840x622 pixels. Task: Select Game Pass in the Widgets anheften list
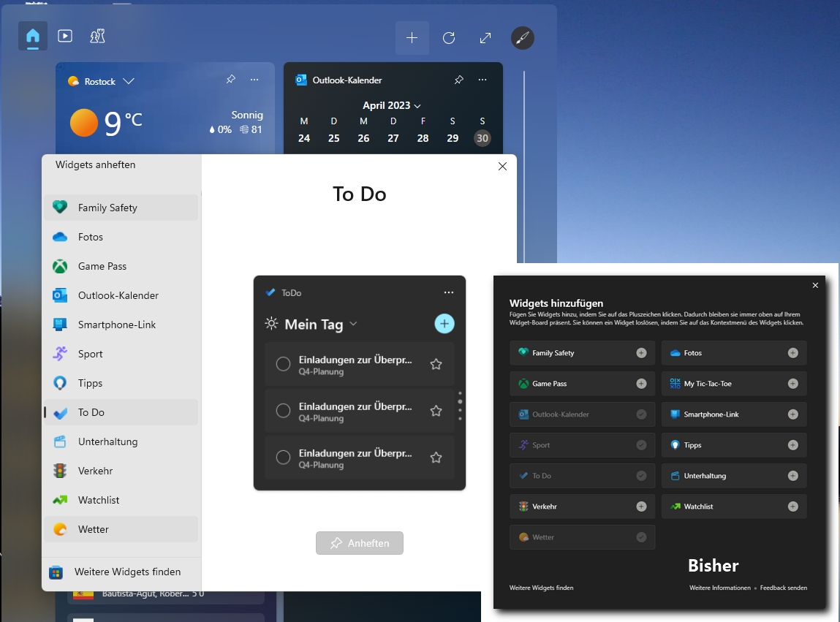(121, 266)
